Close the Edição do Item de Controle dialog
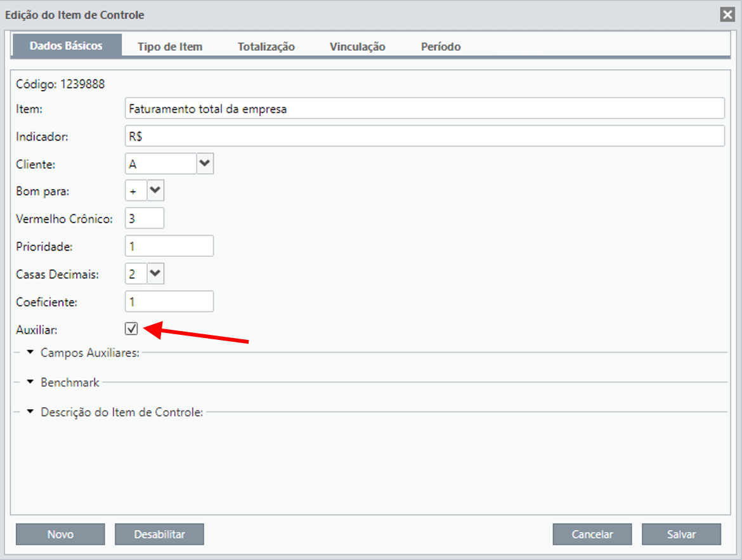 (727, 15)
